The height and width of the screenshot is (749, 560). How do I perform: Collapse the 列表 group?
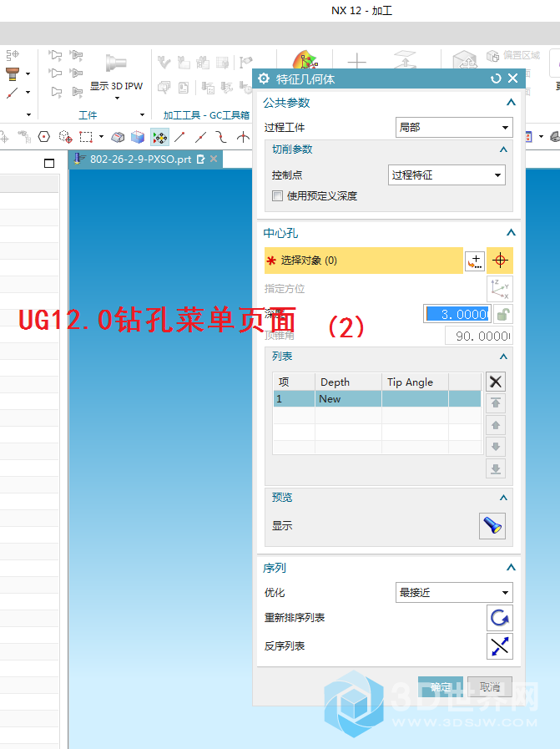coord(503,357)
